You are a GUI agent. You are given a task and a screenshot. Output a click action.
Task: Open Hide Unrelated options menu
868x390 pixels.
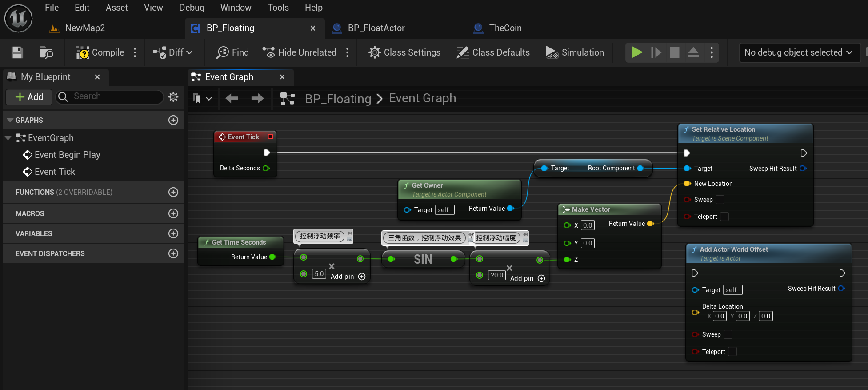pyautogui.click(x=348, y=52)
